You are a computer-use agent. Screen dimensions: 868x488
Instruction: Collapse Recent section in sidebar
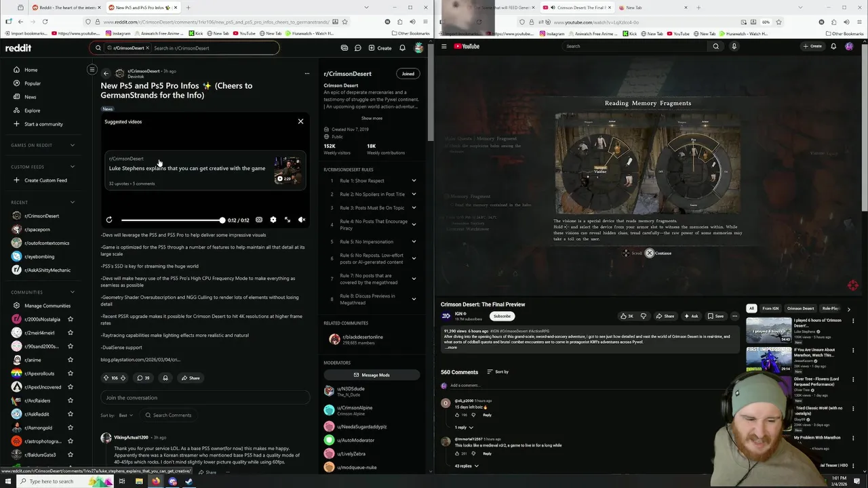click(73, 202)
